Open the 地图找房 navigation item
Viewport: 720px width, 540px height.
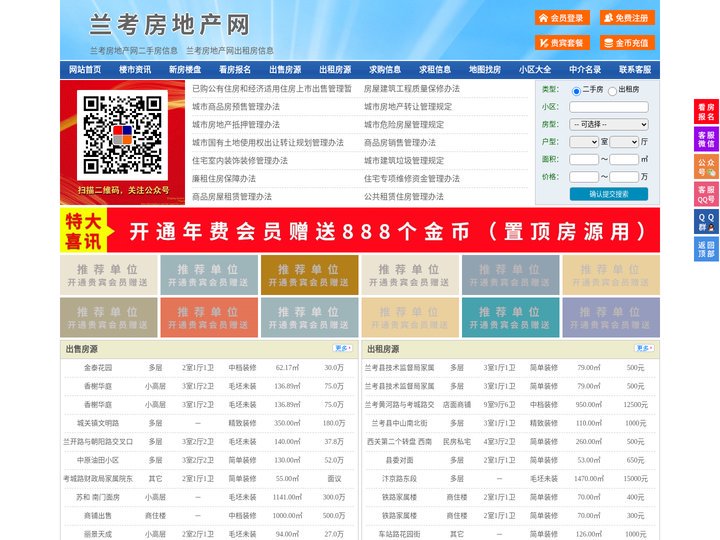coord(485,70)
